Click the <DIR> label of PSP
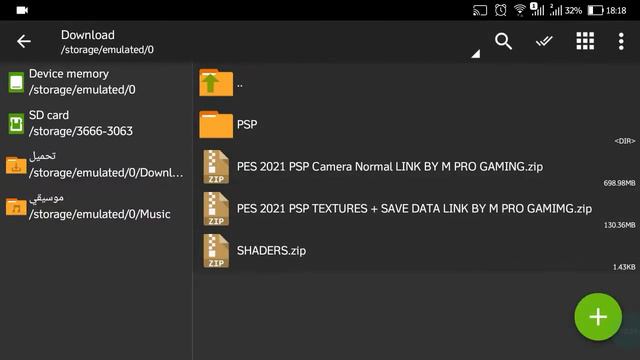This screenshot has width=640, height=360. 625,141
